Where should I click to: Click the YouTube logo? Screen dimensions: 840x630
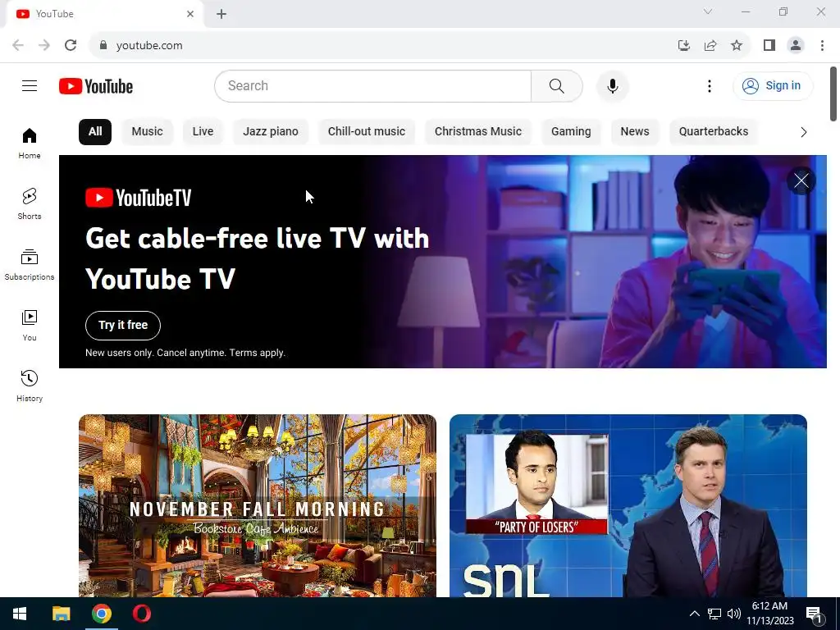[96, 86]
